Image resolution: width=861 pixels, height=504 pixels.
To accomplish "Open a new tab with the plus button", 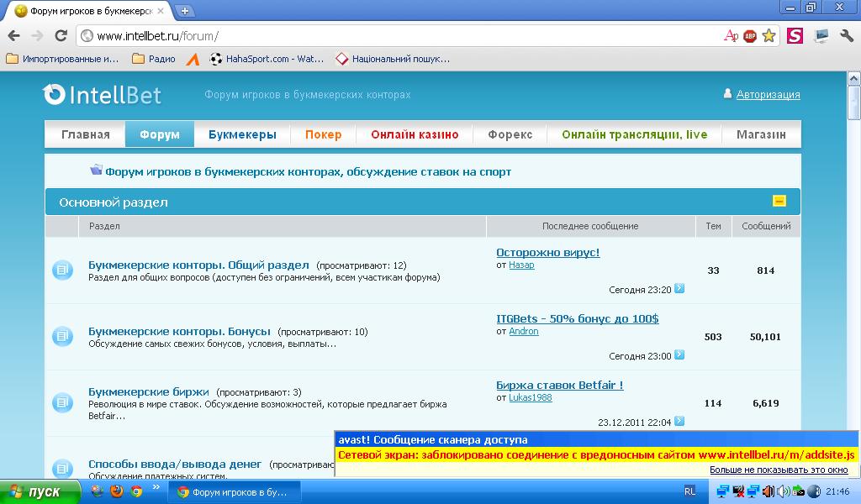I will click(x=185, y=10).
